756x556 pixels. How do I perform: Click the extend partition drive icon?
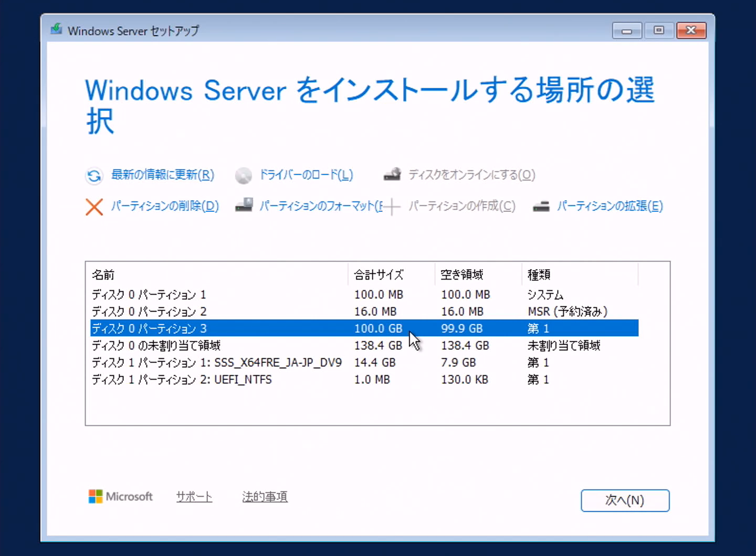[x=541, y=207]
